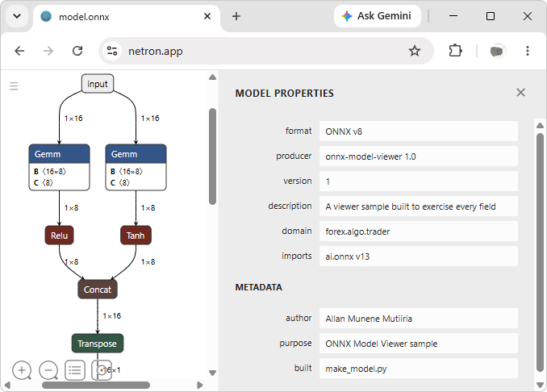This screenshot has height=392, width=547.
Task: Click the 1×16 edge label below Concat
Action: click(x=111, y=316)
